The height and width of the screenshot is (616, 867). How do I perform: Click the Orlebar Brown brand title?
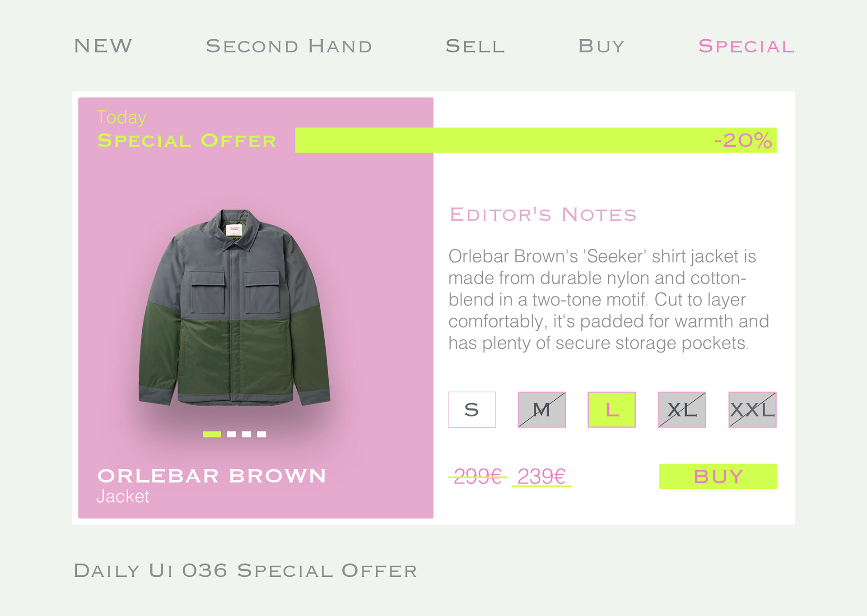pos(211,476)
